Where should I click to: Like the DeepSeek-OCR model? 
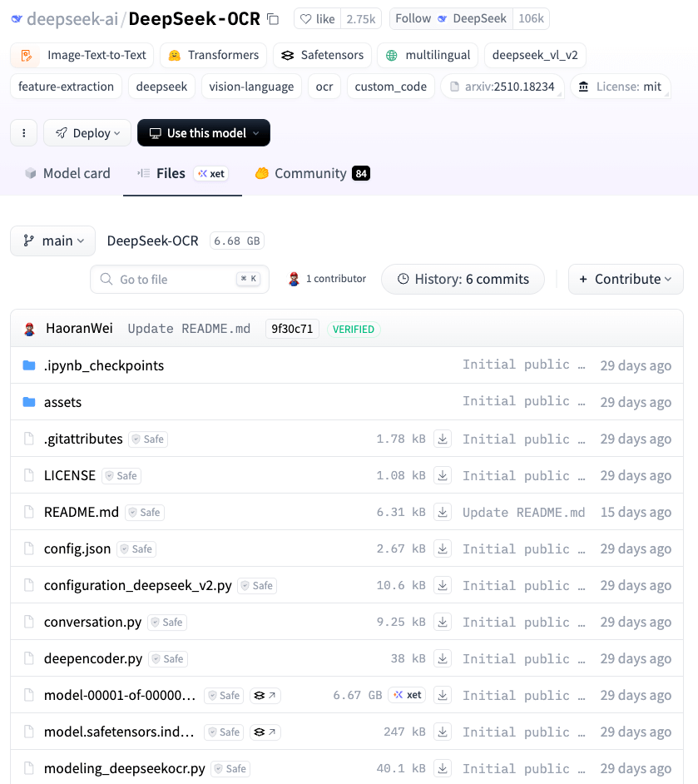click(317, 18)
